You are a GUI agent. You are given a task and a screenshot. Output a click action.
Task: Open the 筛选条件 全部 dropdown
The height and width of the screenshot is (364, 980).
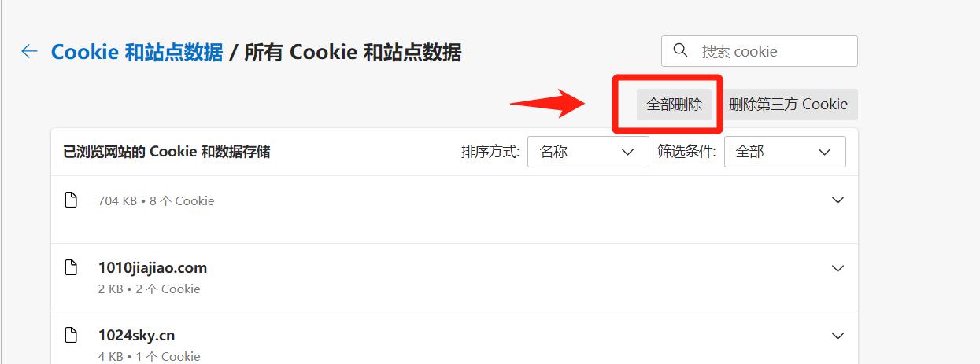(x=785, y=152)
